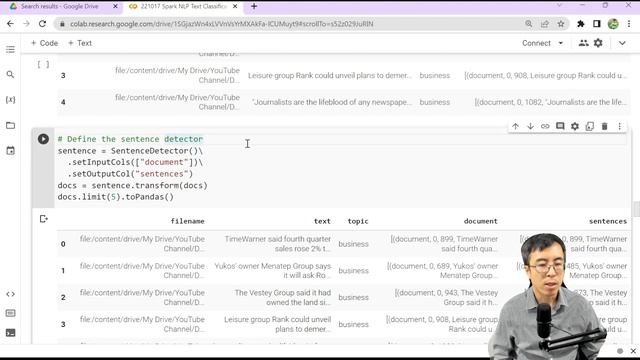Viewport: 640px width, 360px height.
Task: Open the table of contents sidebar icon
Action: point(10,49)
